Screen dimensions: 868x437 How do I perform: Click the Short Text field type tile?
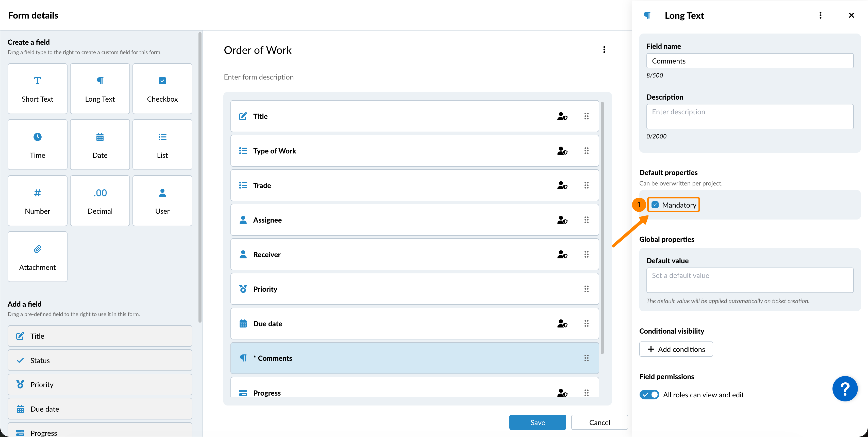tap(37, 89)
